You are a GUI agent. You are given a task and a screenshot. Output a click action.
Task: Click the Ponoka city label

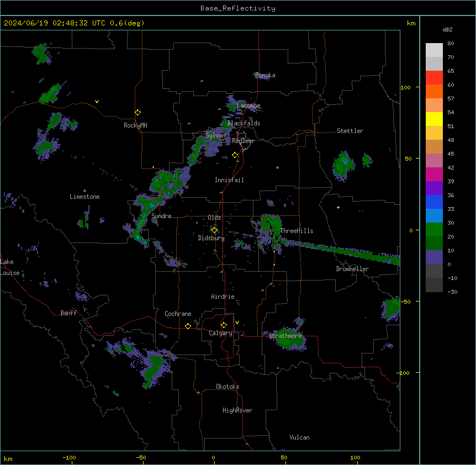tap(265, 75)
